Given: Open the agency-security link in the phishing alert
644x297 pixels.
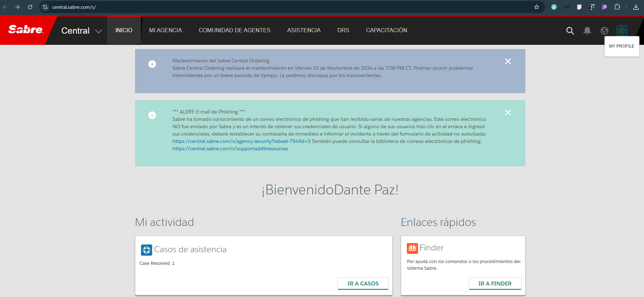Looking at the screenshot, I should point(241,141).
